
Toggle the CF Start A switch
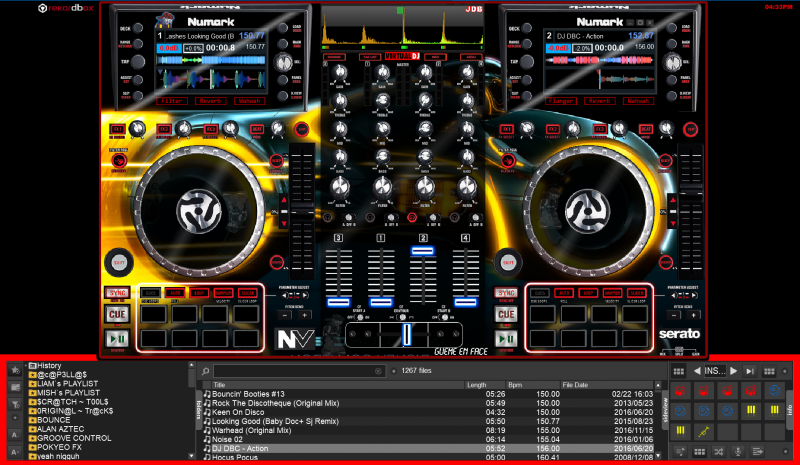pos(360,317)
